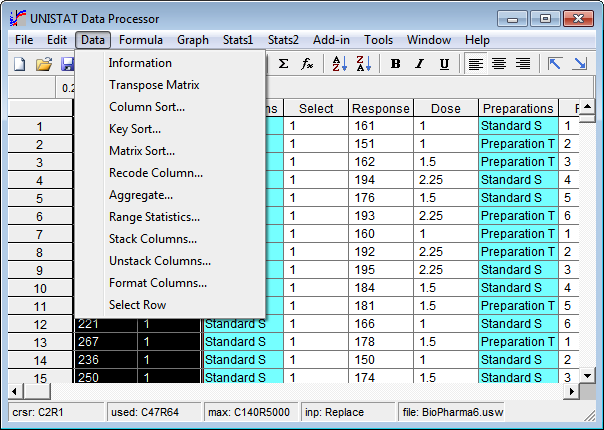The image size is (604, 430).
Task: Toggle Bold formatting
Action: point(395,64)
